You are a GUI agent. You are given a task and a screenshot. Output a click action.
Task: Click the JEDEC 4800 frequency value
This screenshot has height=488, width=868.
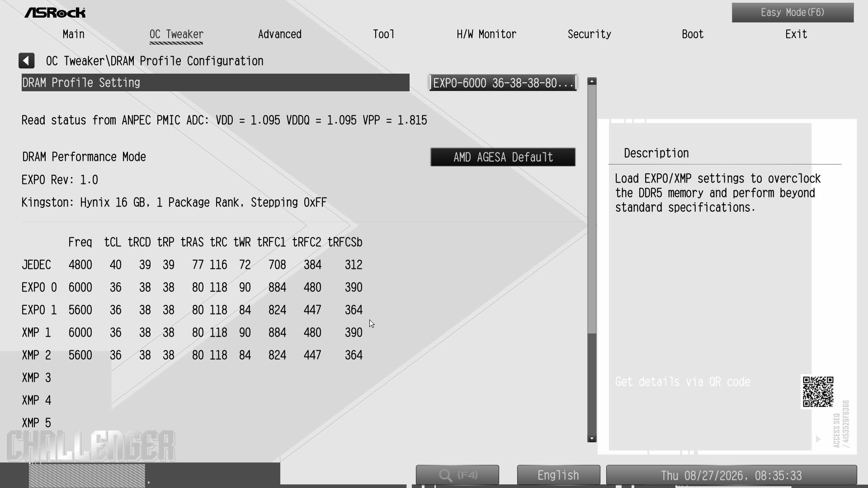pyautogui.click(x=80, y=265)
